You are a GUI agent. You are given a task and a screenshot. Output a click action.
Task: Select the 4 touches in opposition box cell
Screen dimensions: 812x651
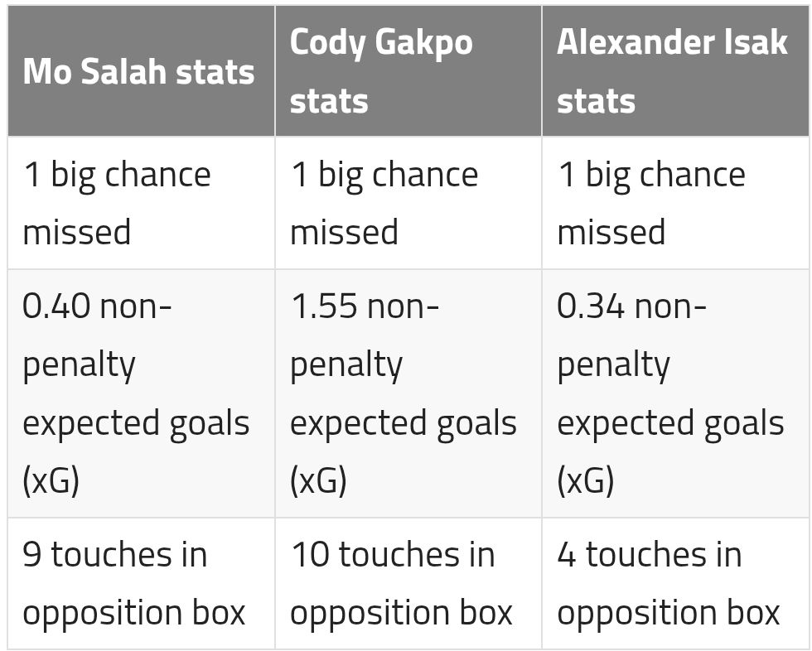click(674, 583)
